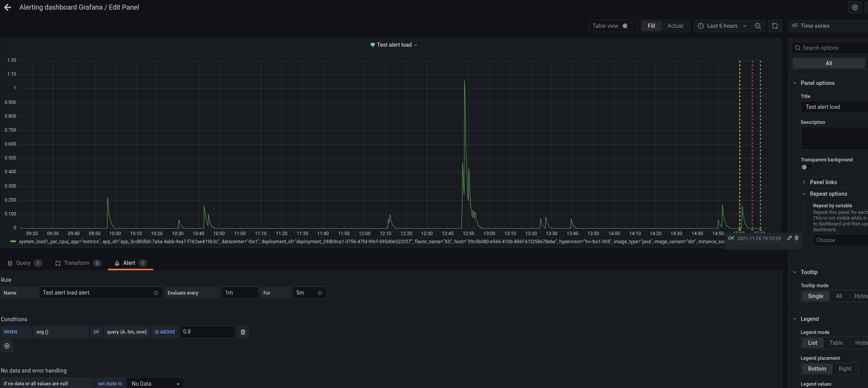Collapse the Legend section
The image size is (868, 388).
tap(810, 319)
